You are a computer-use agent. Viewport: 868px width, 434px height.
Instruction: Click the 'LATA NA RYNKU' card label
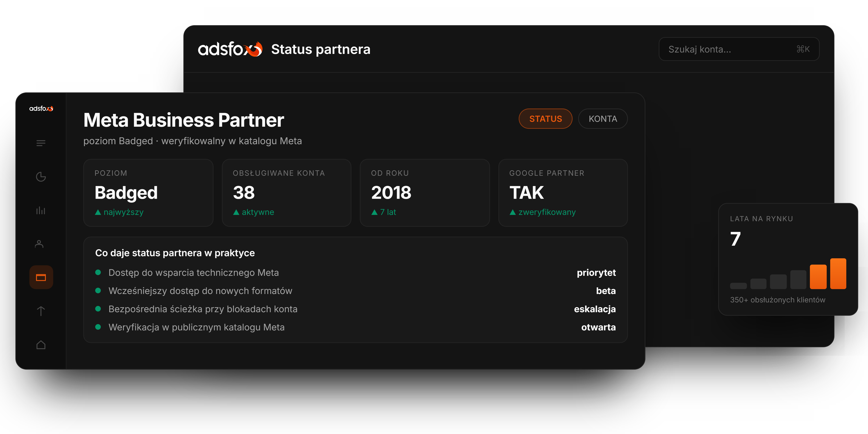pyautogui.click(x=762, y=219)
